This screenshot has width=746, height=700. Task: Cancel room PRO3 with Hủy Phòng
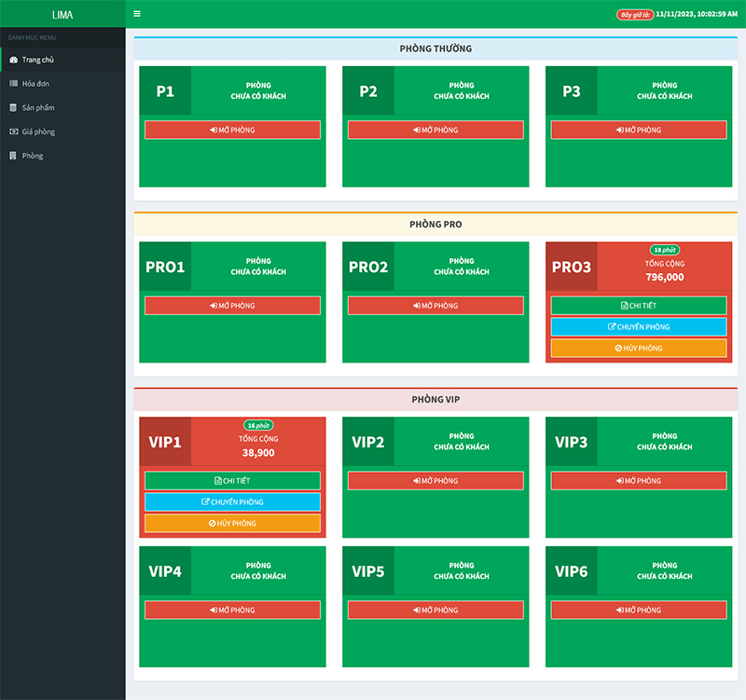639,348
